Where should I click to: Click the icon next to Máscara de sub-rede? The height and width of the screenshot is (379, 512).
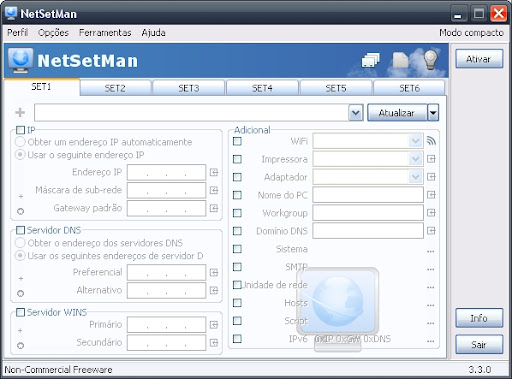click(x=214, y=190)
